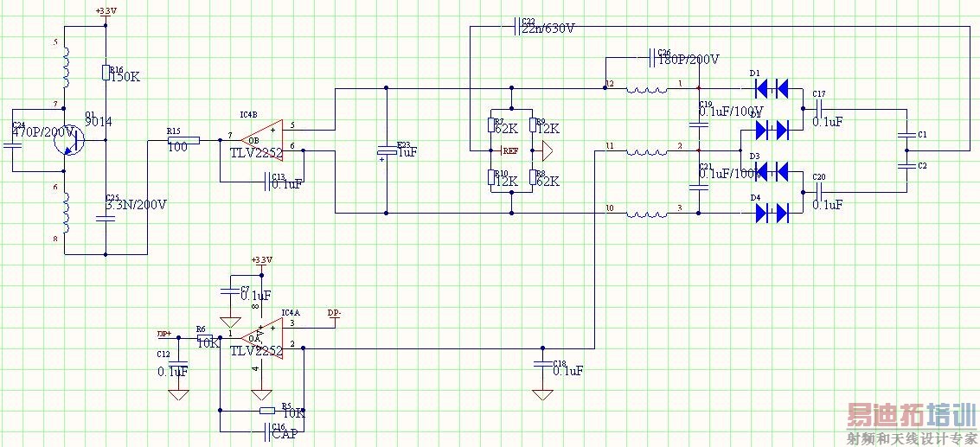Screen dimensions: 980x447
Task: Click the +3.3V power symbol above R16
Action: coord(105,12)
